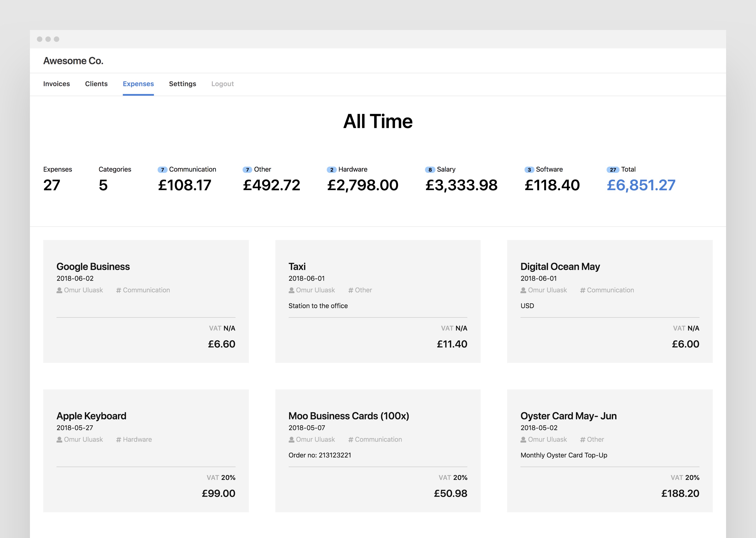Open the Apple Keyboard expense
The width and height of the screenshot is (756, 538).
91,416
